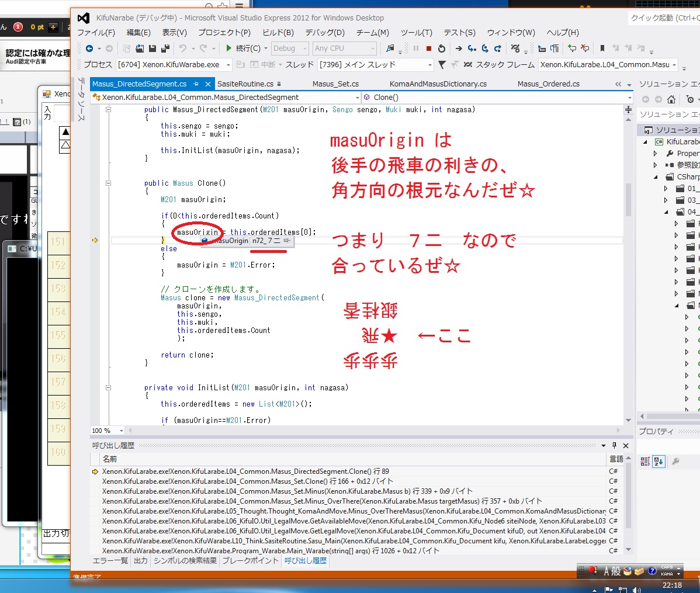Show overflow list of open document tabs
Viewport: 700px width, 593px height.
[629, 84]
